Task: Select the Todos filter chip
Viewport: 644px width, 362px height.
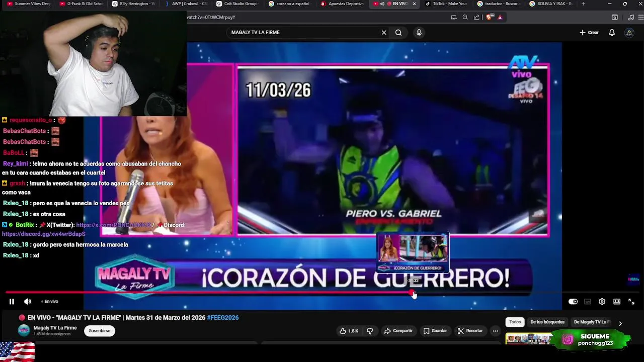Action: [515, 322]
